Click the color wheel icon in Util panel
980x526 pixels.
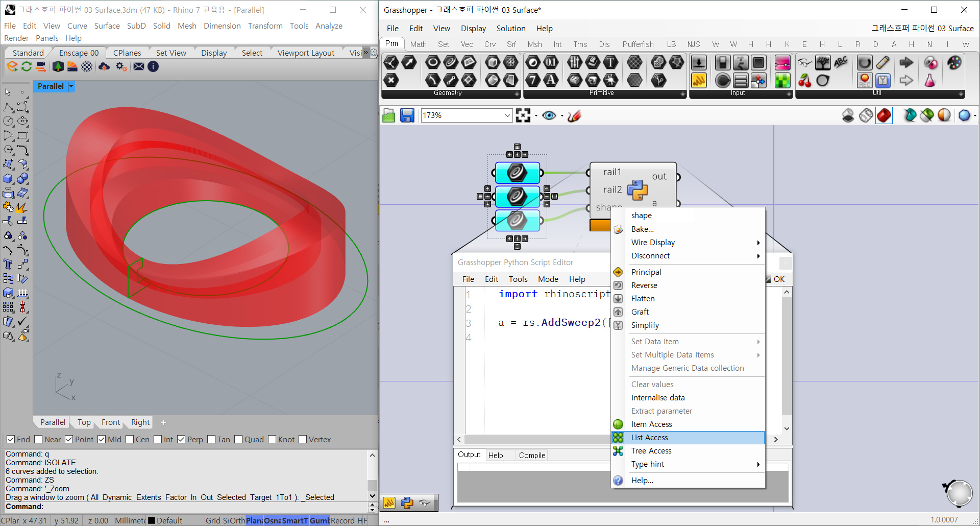click(x=954, y=63)
